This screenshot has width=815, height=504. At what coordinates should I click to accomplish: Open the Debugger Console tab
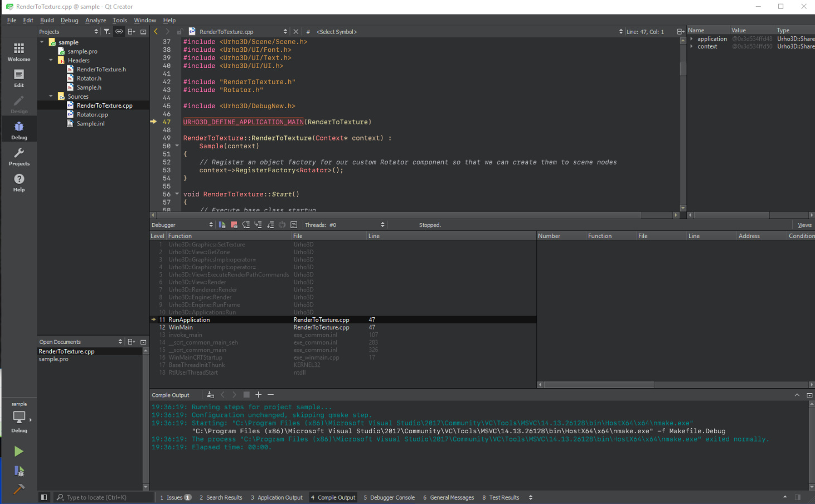click(389, 497)
